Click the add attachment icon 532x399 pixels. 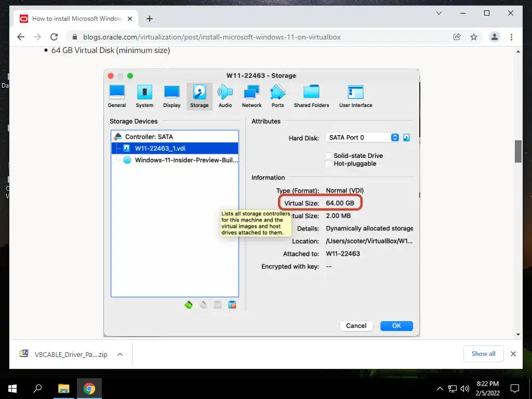[x=218, y=304]
